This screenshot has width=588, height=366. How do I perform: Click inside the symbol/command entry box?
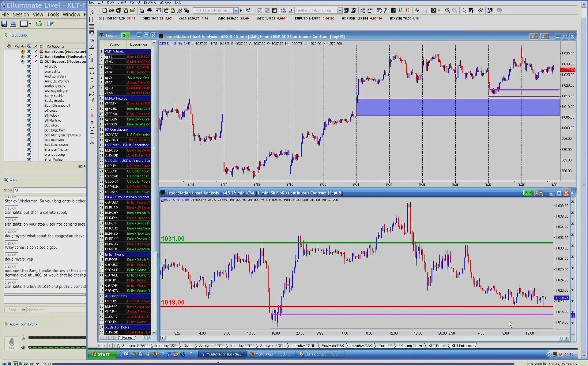pyautogui.click(x=213, y=10)
